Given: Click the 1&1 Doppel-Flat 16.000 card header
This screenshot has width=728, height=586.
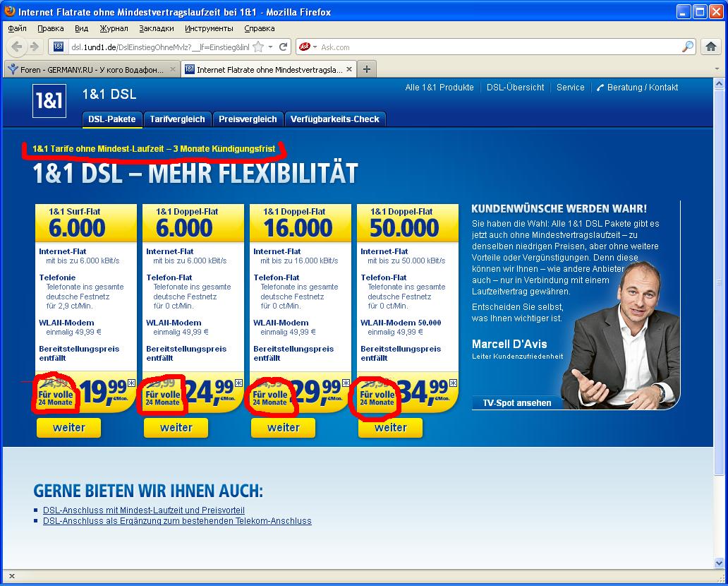Looking at the screenshot, I should click(301, 223).
